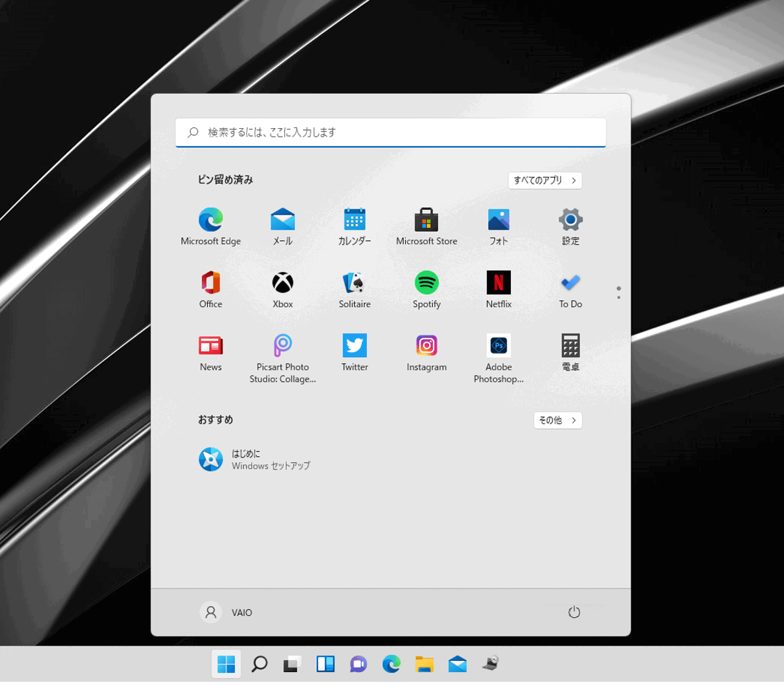Image resolution: width=784 pixels, height=686 pixels.
Task: Launch the Office app
Action: (211, 289)
